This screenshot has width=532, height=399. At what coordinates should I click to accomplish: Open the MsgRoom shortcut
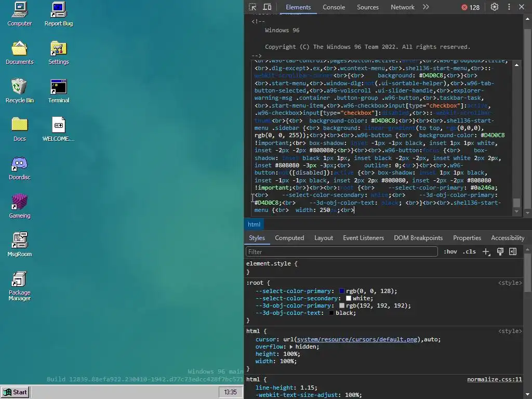(19, 245)
